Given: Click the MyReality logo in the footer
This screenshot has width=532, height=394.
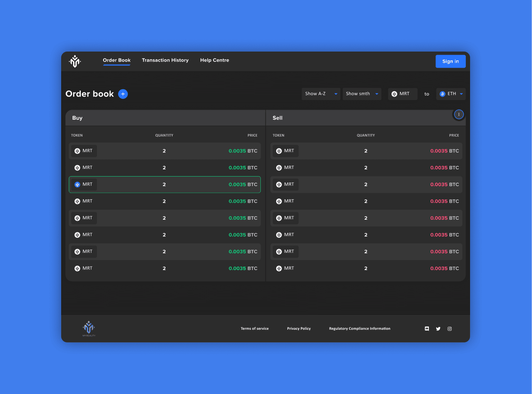Looking at the screenshot, I should coord(89,328).
